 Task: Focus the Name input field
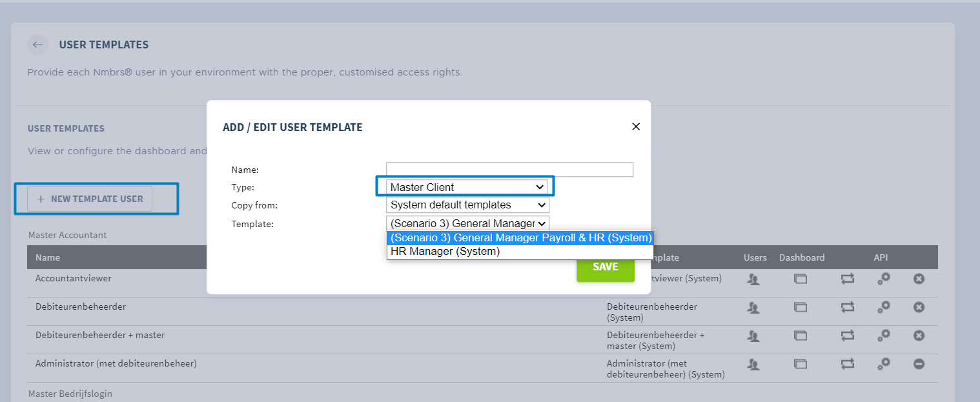(509, 169)
